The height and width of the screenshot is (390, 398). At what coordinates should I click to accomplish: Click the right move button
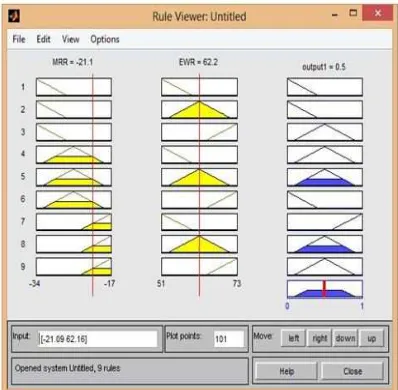(319, 339)
